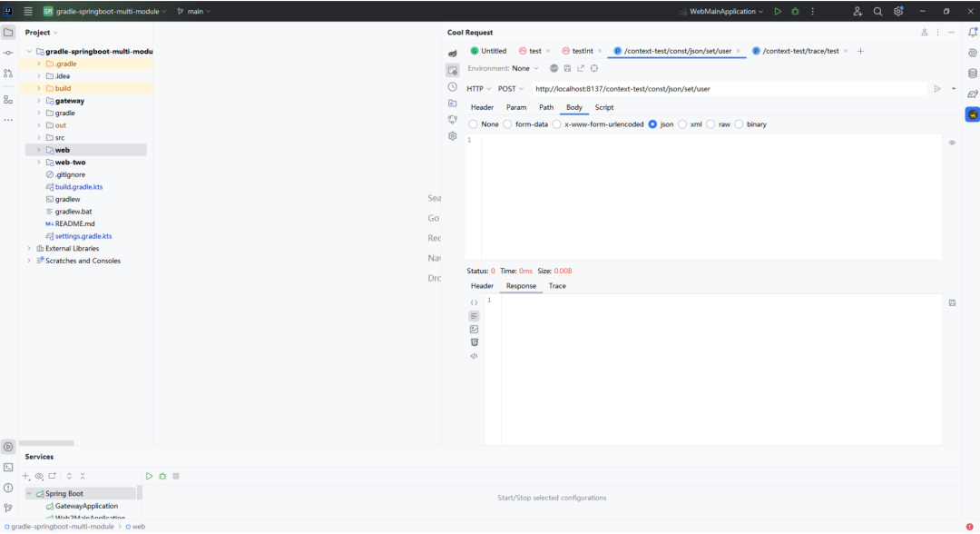Switch response display to plain text view icon
Viewport: 980px width, 534px height.
pos(474,315)
